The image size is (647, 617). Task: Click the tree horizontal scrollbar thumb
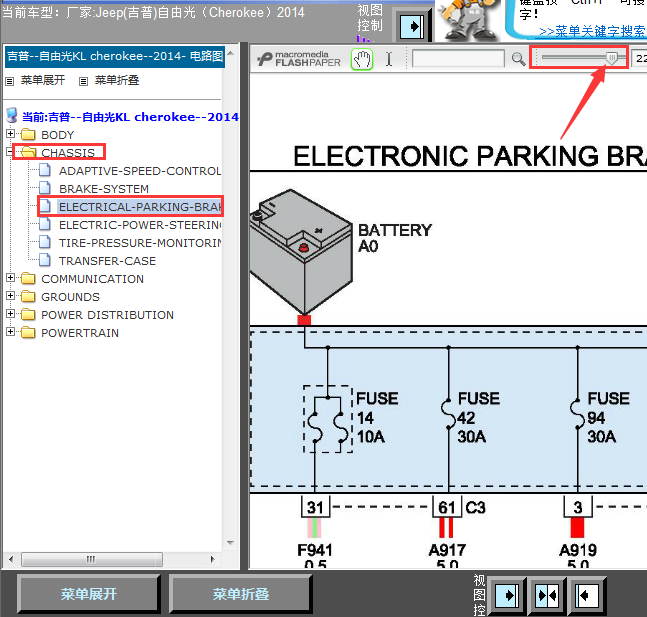pos(92,560)
